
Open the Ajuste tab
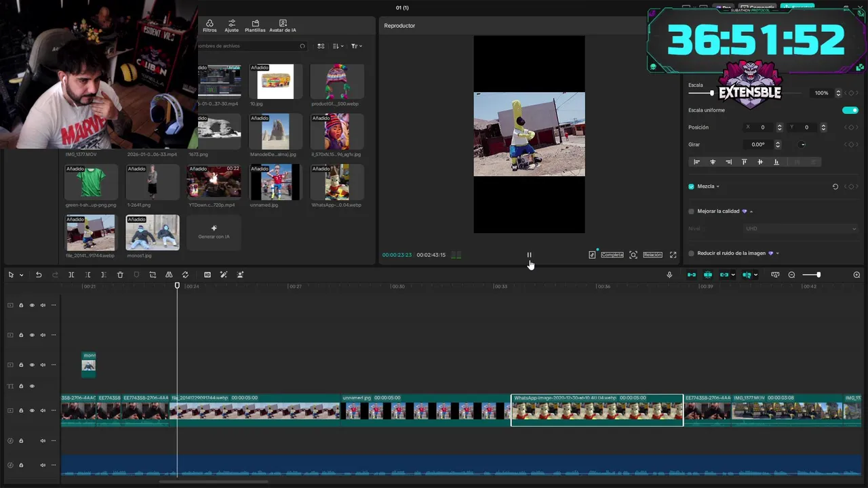pyautogui.click(x=232, y=26)
